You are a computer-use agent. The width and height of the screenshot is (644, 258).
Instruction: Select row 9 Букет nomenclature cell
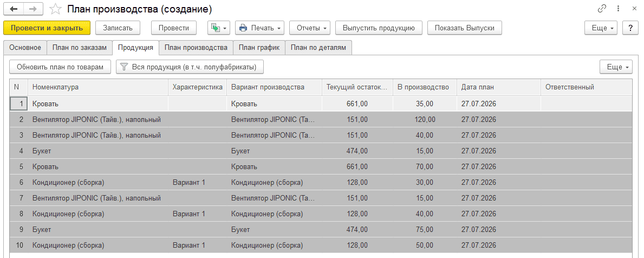(98, 230)
